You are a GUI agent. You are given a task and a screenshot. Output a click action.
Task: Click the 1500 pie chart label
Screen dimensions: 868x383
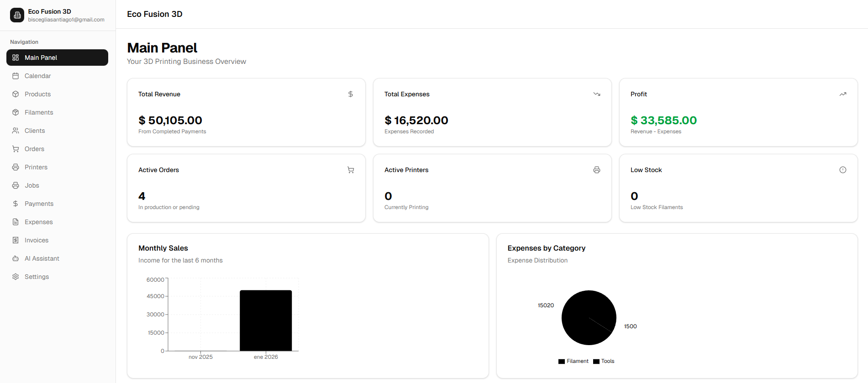(x=631, y=326)
